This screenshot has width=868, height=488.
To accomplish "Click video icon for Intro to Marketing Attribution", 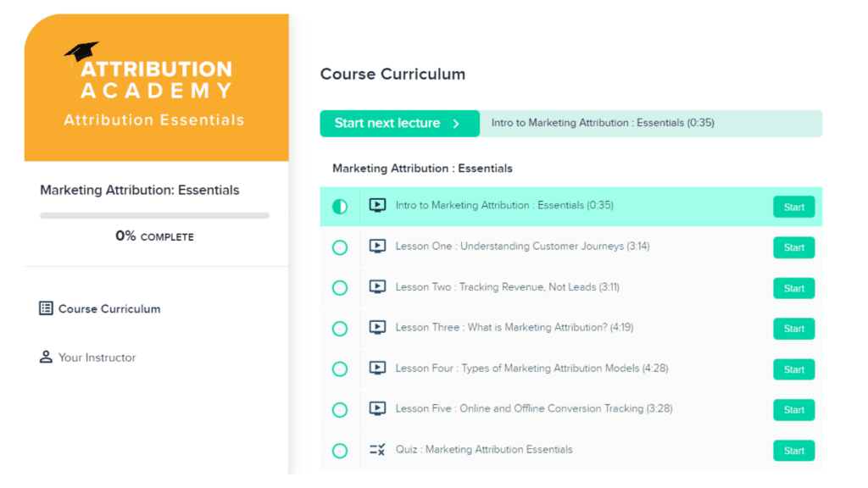I will (x=377, y=205).
